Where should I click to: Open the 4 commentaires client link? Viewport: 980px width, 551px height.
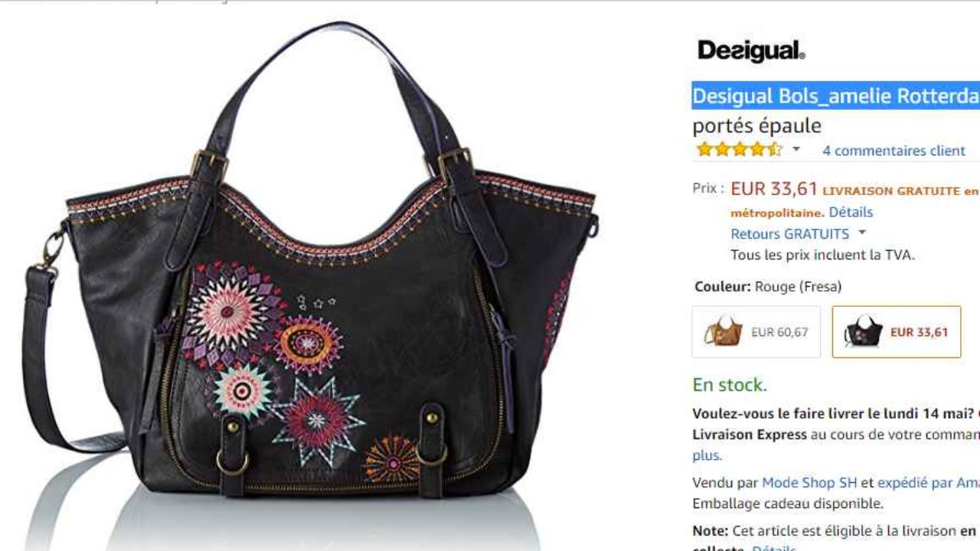click(x=893, y=151)
